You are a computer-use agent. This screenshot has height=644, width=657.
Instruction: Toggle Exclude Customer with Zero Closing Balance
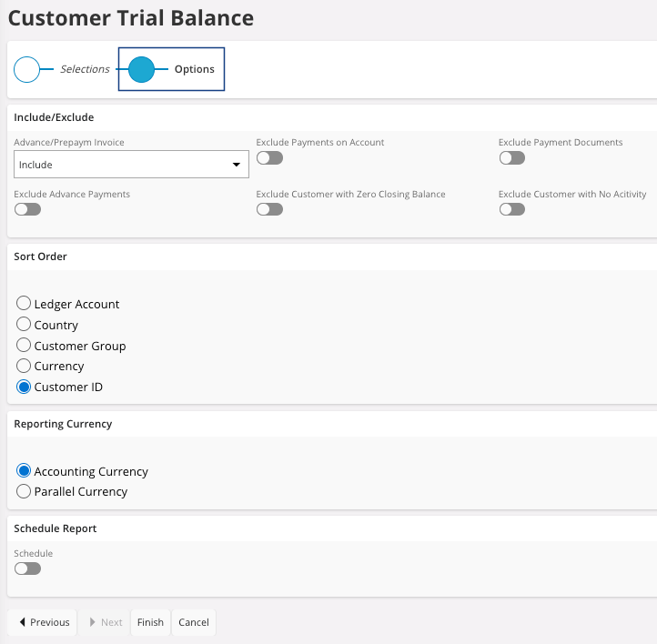(x=269, y=209)
